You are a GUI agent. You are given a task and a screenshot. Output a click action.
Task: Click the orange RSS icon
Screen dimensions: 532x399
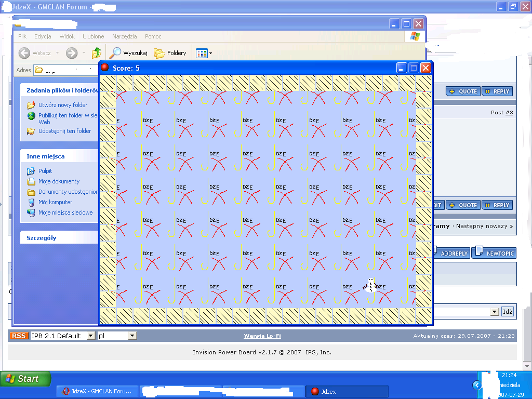click(x=19, y=336)
